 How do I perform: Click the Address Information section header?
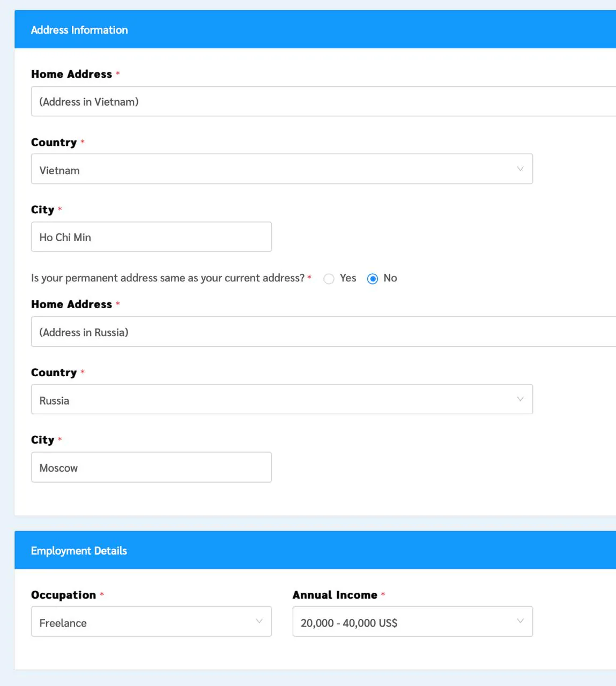point(315,29)
